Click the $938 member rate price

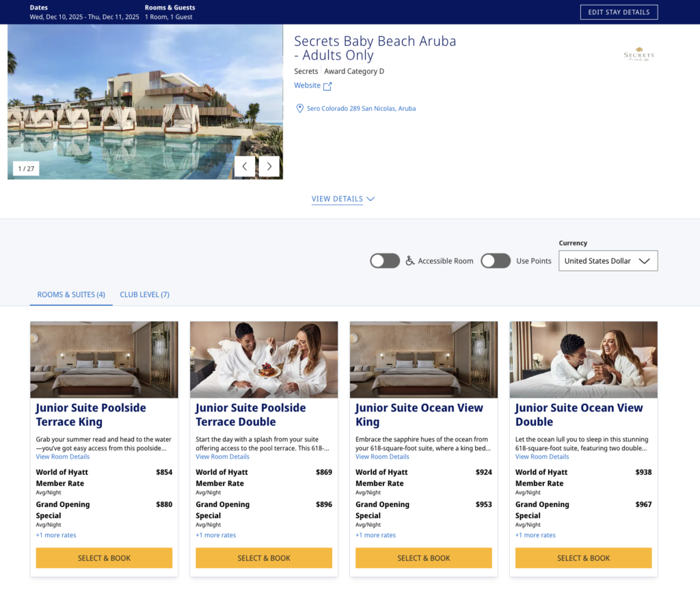643,472
